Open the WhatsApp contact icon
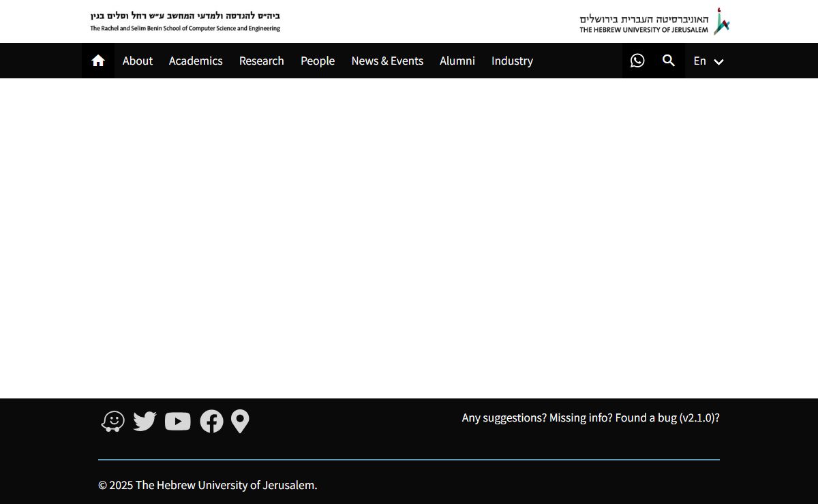 point(637,61)
